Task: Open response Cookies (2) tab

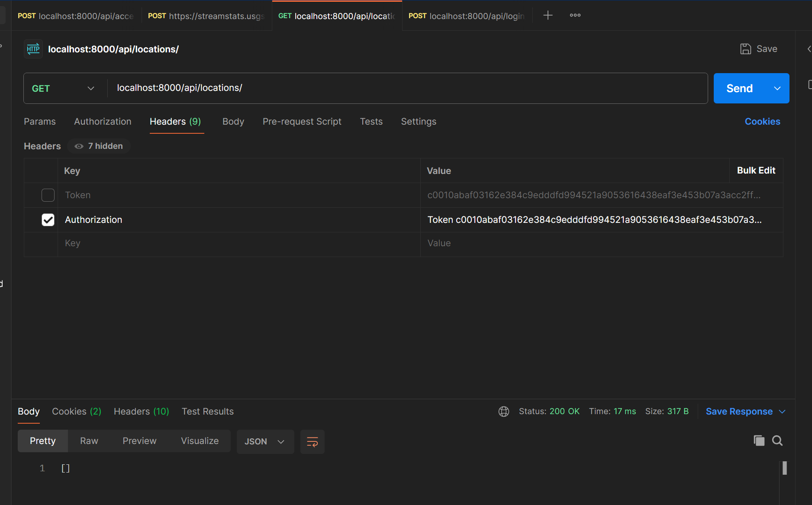Action: 77,412
